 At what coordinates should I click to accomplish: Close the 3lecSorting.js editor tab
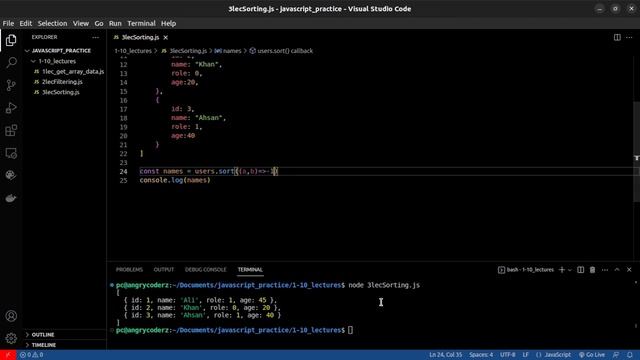coord(165,38)
